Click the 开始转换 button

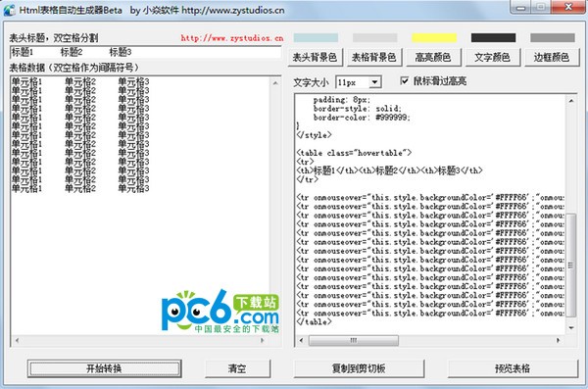pyautogui.click(x=104, y=368)
